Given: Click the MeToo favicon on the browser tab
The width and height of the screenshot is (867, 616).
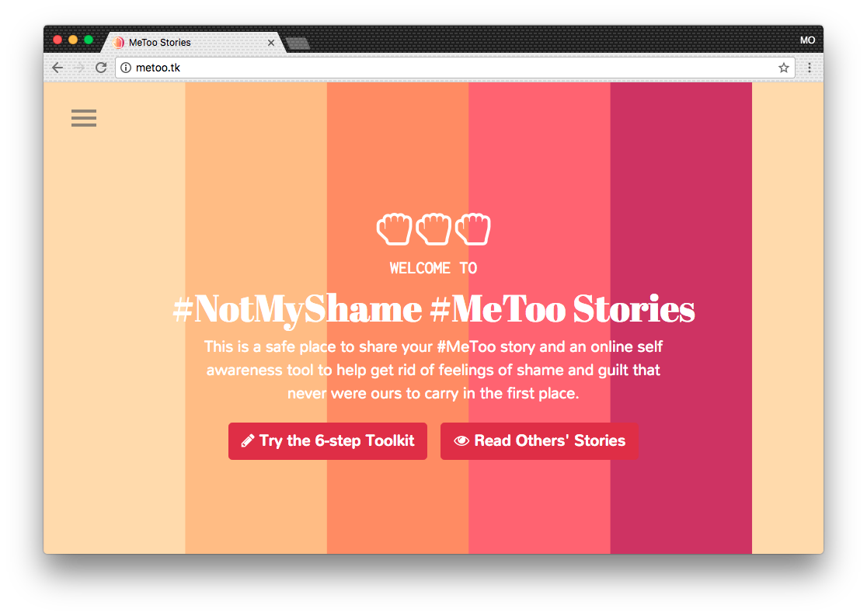Looking at the screenshot, I should 118,43.
